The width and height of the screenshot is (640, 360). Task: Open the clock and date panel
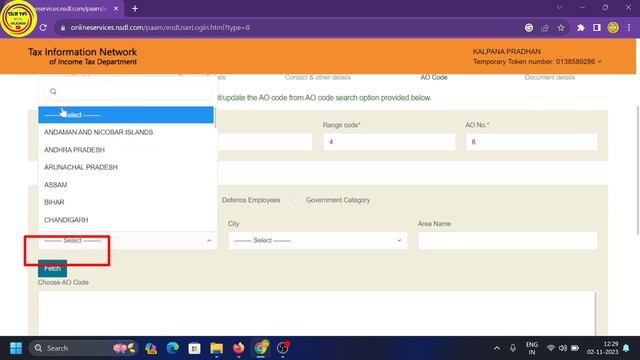(x=603, y=348)
